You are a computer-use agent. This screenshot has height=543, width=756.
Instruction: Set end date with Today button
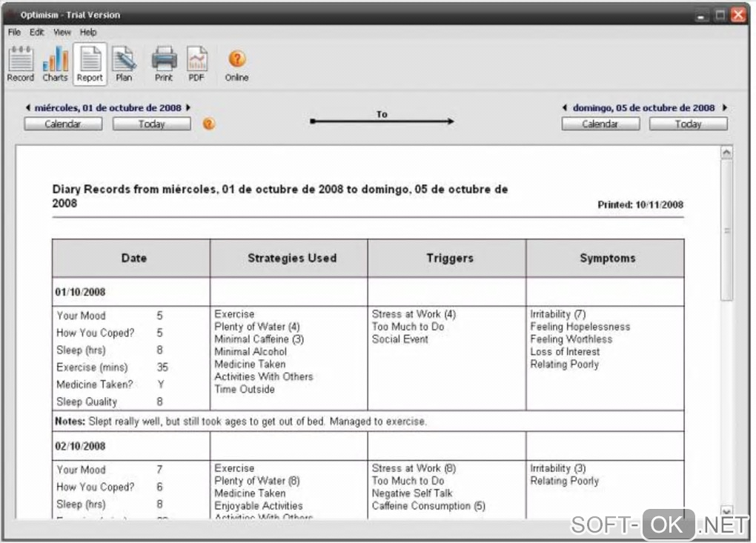point(688,124)
